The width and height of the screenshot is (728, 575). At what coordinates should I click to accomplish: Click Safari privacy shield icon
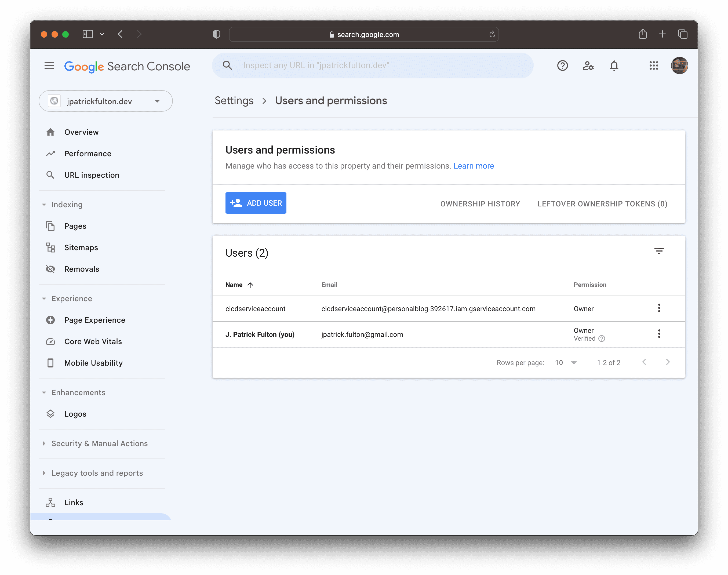click(216, 34)
